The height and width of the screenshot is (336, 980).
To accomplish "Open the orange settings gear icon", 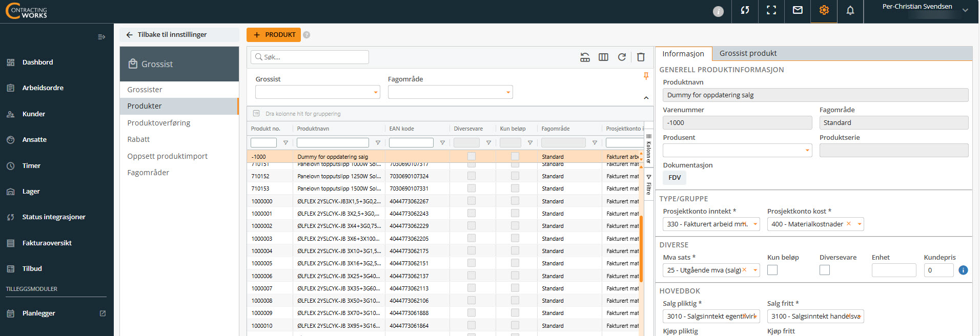I will tap(824, 10).
